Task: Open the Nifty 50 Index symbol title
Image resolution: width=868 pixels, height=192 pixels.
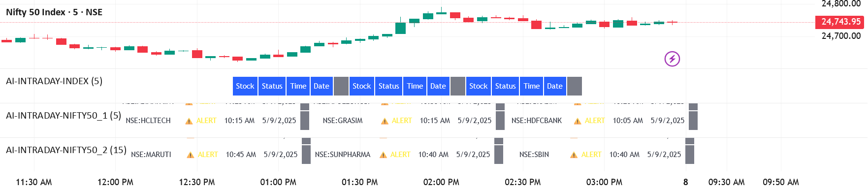Action: (54, 12)
